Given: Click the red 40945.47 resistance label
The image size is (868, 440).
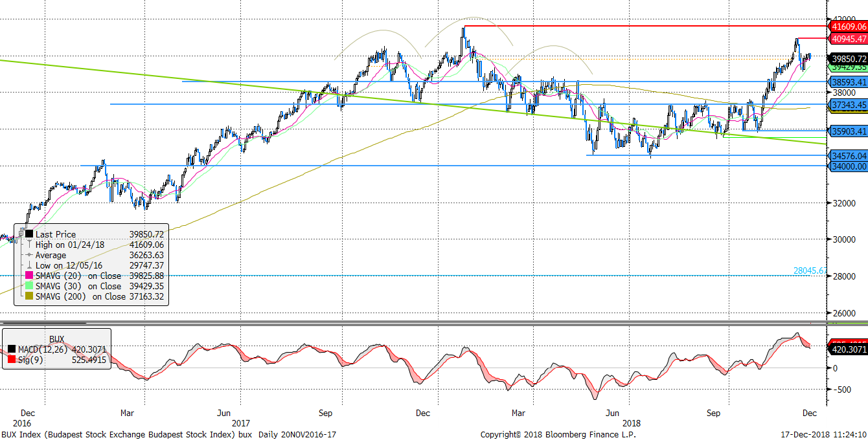Looking at the screenshot, I should 848,39.
